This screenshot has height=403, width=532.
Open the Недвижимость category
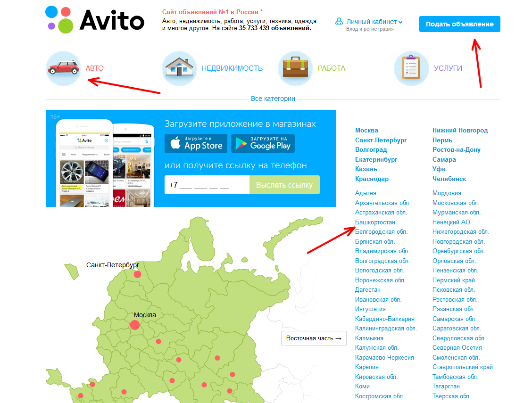pos(232,68)
